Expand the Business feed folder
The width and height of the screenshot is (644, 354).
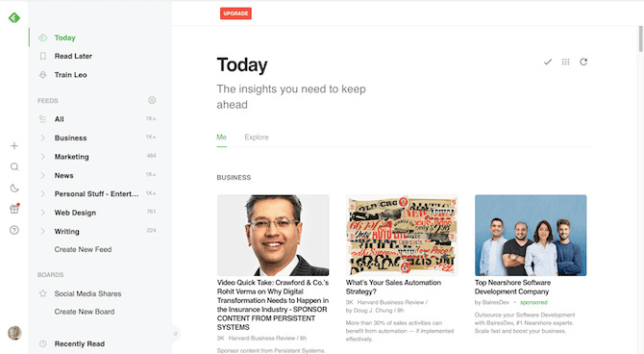coord(42,138)
